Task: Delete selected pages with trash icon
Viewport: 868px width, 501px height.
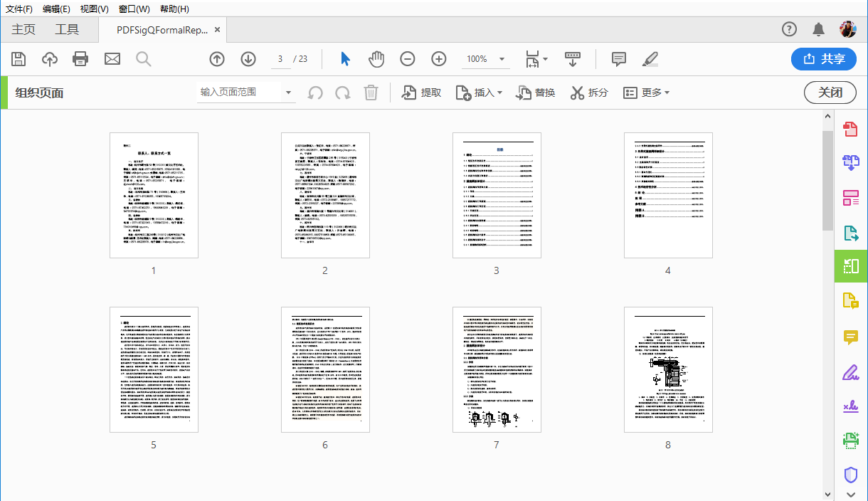Action: (371, 93)
